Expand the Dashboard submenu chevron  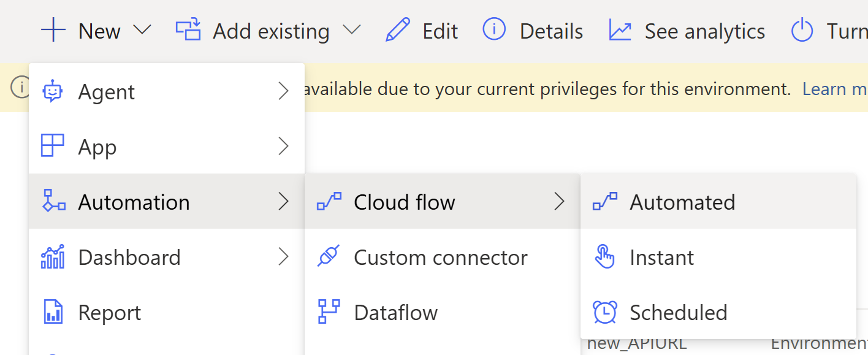coord(283,257)
